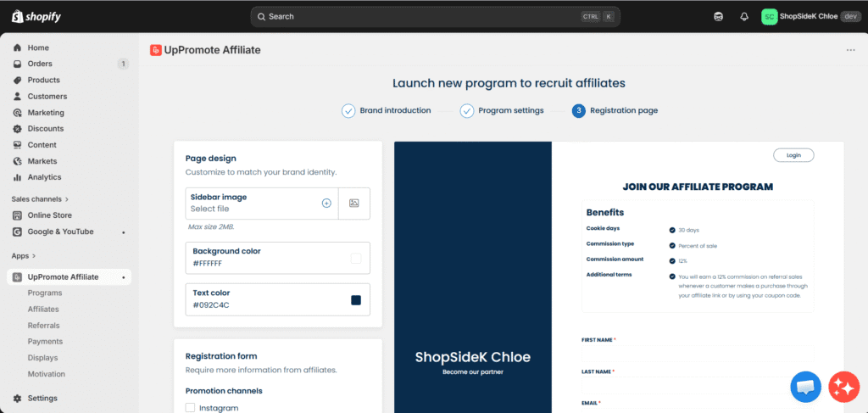Open notifications bell
868x413 pixels.
tap(744, 17)
